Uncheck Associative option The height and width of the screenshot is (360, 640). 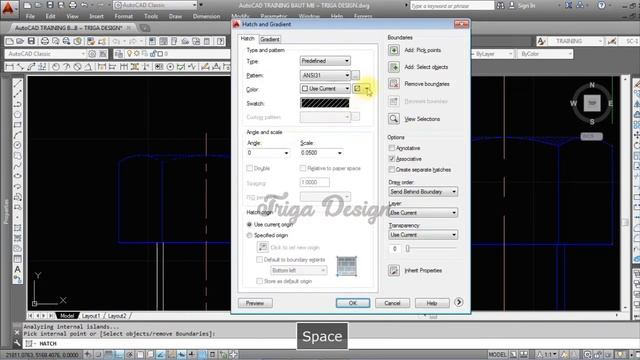point(392,159)
